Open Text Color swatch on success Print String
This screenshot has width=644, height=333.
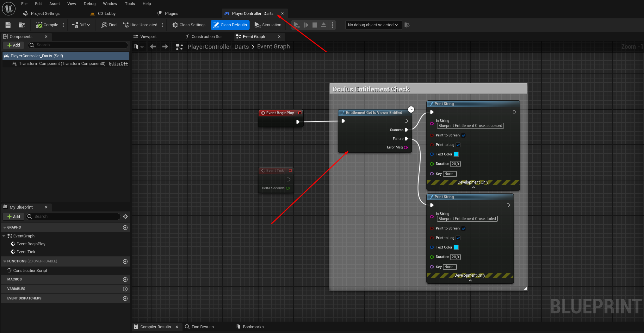coord(456,154)
